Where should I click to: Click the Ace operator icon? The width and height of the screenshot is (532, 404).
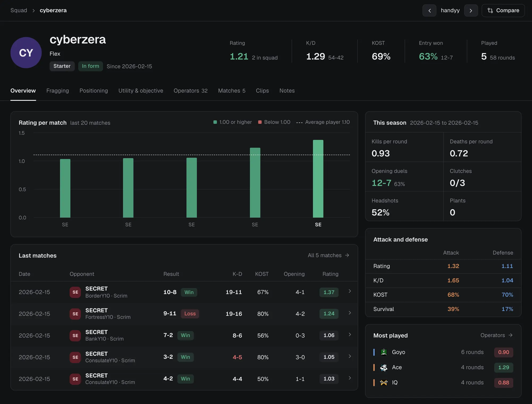384,367
